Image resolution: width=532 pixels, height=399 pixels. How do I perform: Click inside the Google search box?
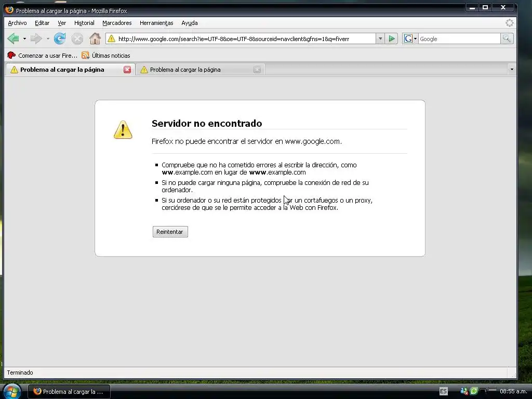point(459,38)
